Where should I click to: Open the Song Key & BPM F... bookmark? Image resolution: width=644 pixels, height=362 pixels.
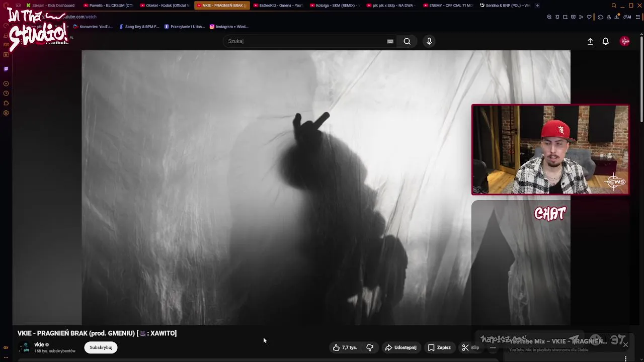pos(139,27)
